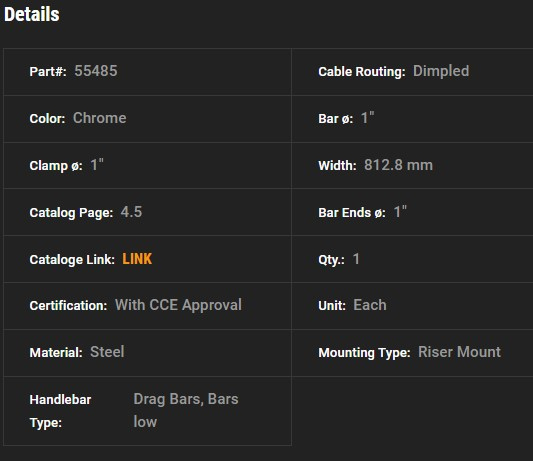The height and width of the screenshot is (461, 533).
Task: Click the Handlebar Type label
Action: tap(60, 411)
